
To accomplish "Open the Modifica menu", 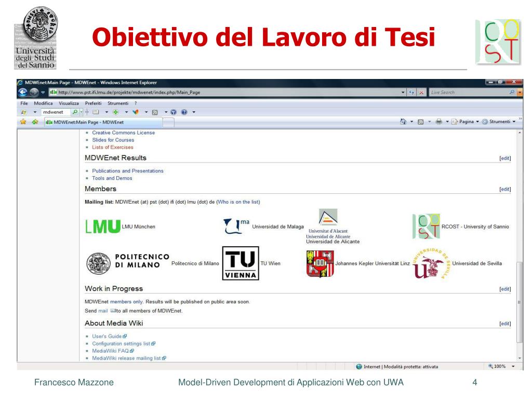I will click(44, 103).
